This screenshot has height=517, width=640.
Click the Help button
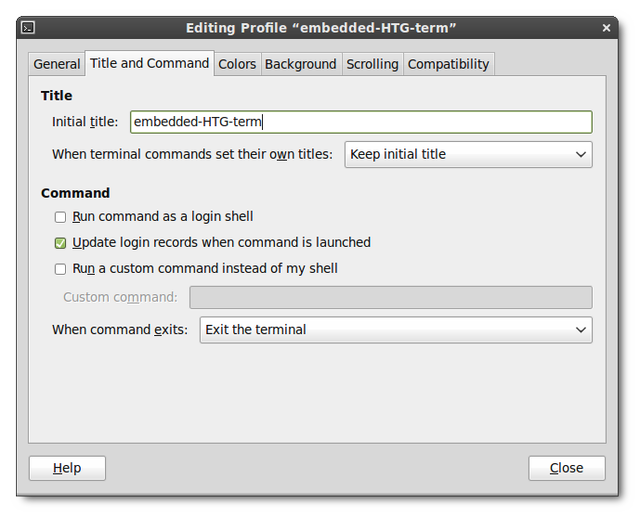[x=67, y=468]
